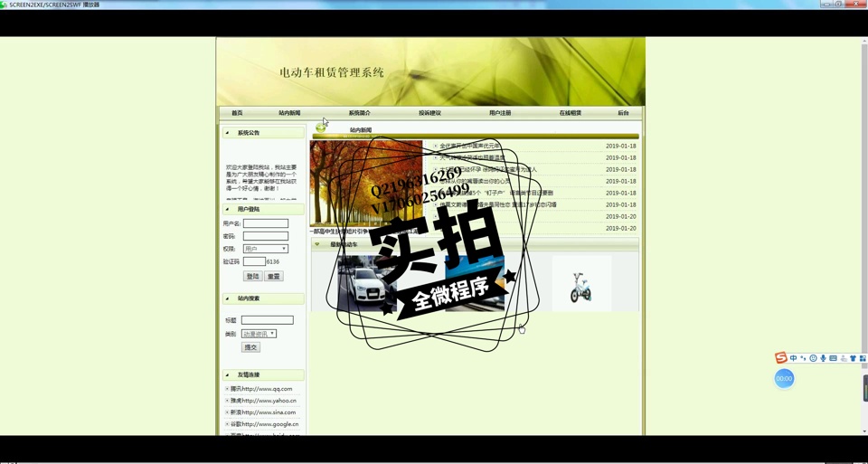Image resolution: width=868 pixels, height=464 pixels.
Task: Open the 用户注册 navigation item
Action: [500, 113]
